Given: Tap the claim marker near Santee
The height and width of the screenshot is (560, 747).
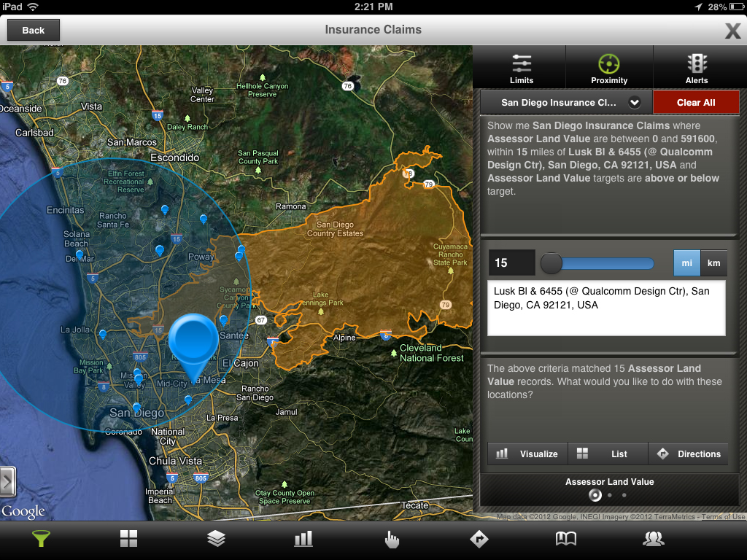Looking at the screenshot, I should tap(223, 320).
